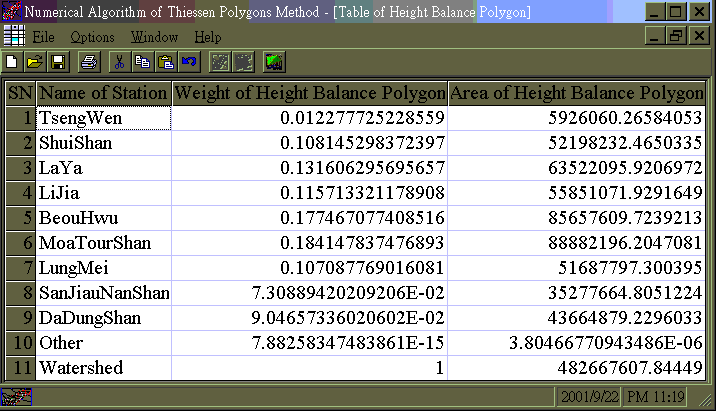Open the Window menu
This screenshot has width=716, height=411.
click(154, 37)
